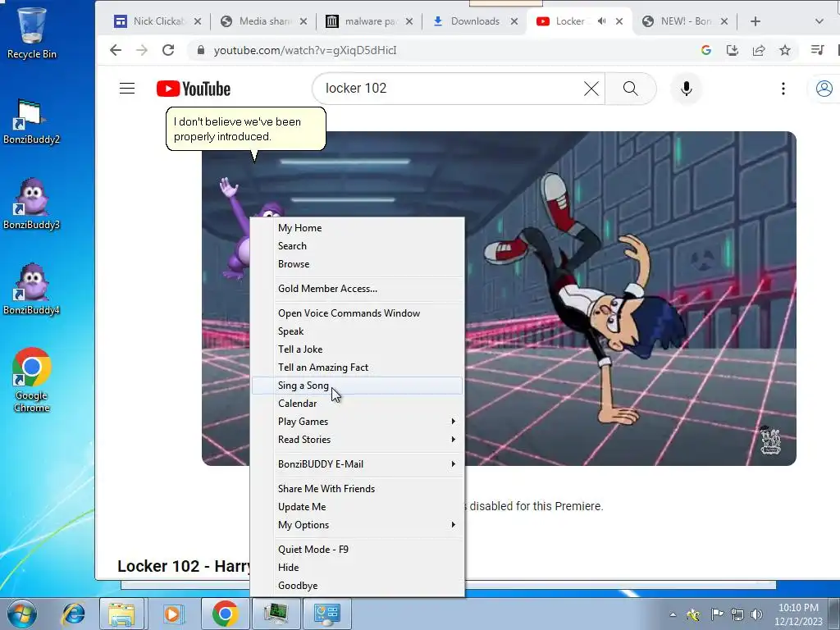Image resolution: width=840 pixels, height=630 pixels.
Task: Open YouTube settings three-dot menu
Action: point(783,89)
